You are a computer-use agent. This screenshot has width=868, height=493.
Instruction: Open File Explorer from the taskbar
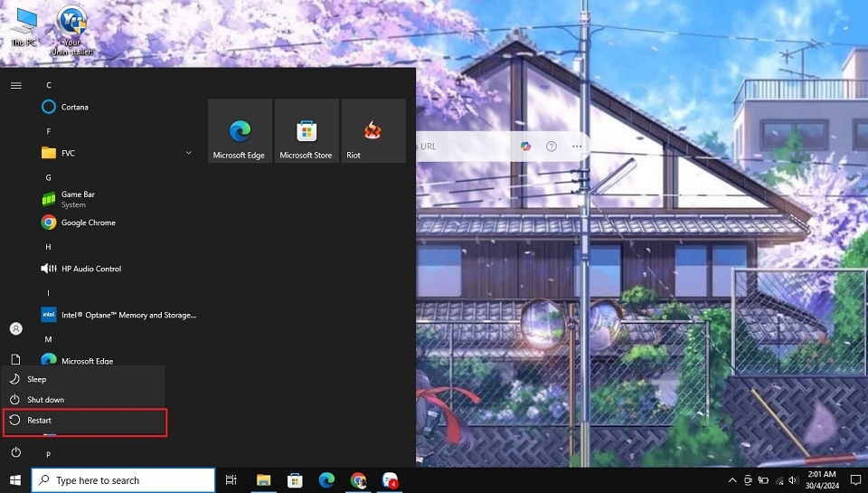click(263, 480)
